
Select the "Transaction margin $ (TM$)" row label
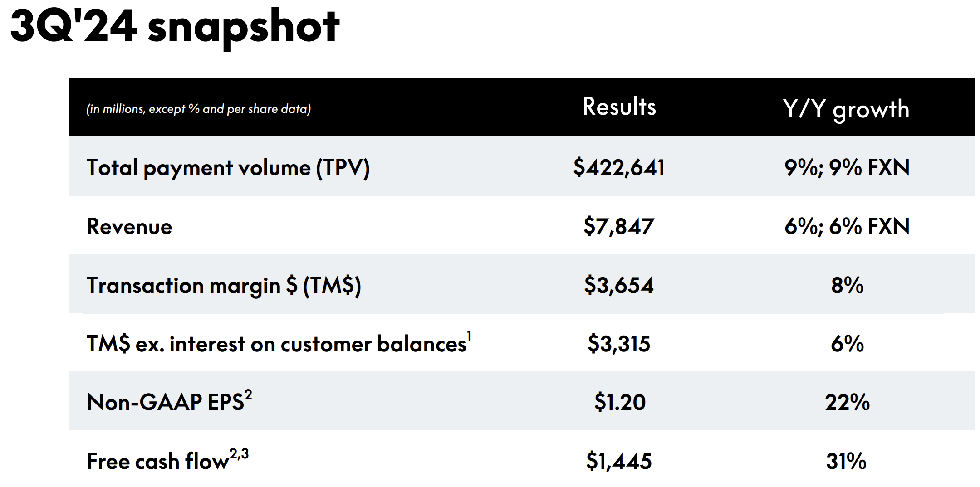coord(224,286)
